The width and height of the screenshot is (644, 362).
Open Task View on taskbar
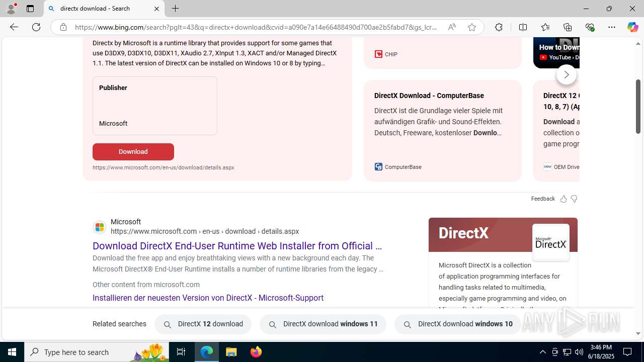(181, 352)
